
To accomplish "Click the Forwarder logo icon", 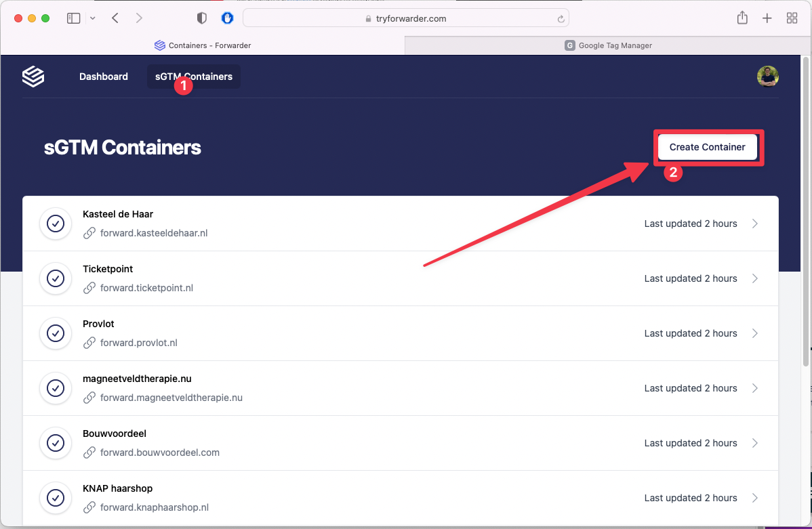I will [33, 77].
